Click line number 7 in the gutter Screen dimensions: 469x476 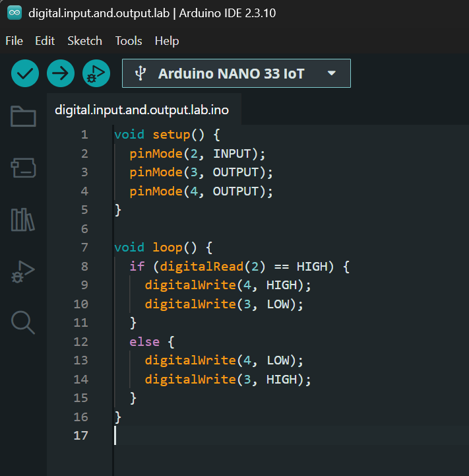click(84, 248)
